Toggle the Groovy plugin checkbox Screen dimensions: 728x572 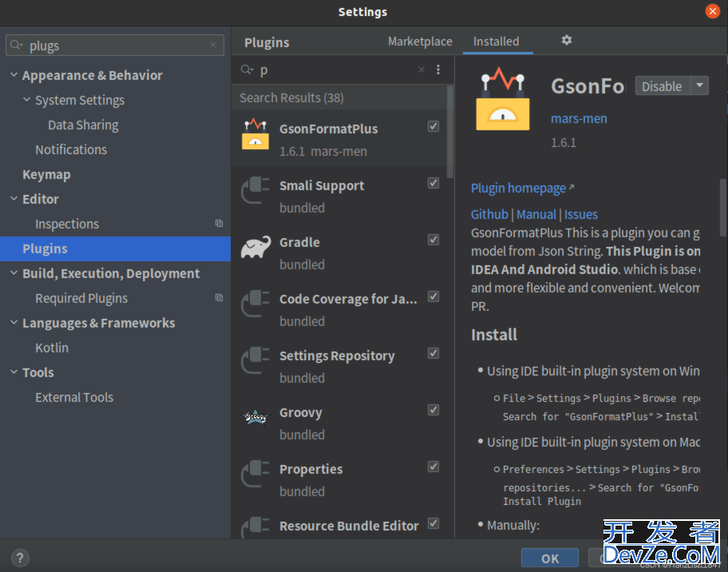pyautogui.click(x=433, y=410)
